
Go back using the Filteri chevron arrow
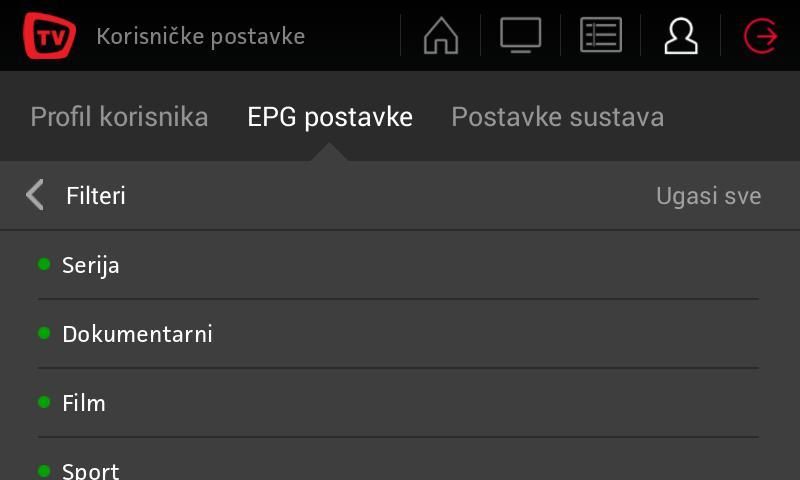[x=35, y=195]
